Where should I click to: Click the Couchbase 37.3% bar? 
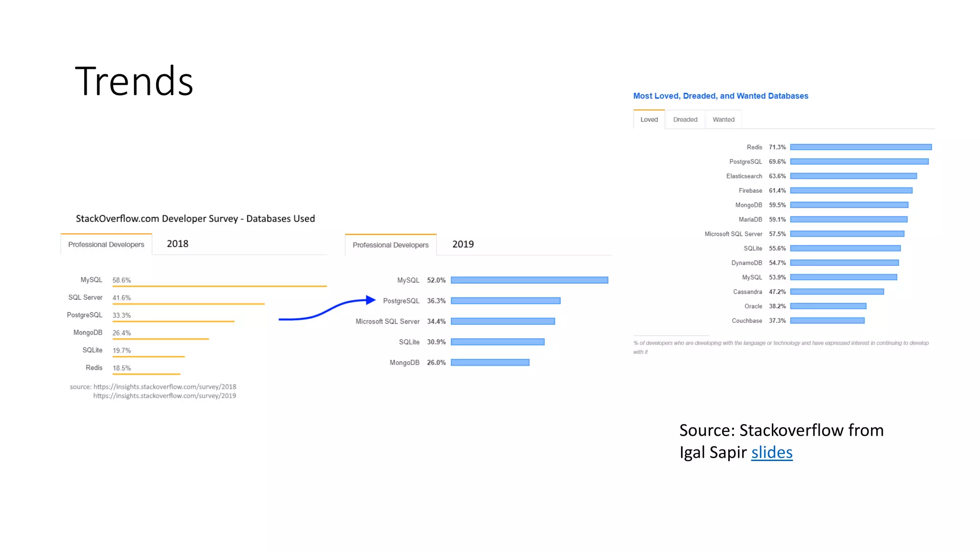coord(827,320)
